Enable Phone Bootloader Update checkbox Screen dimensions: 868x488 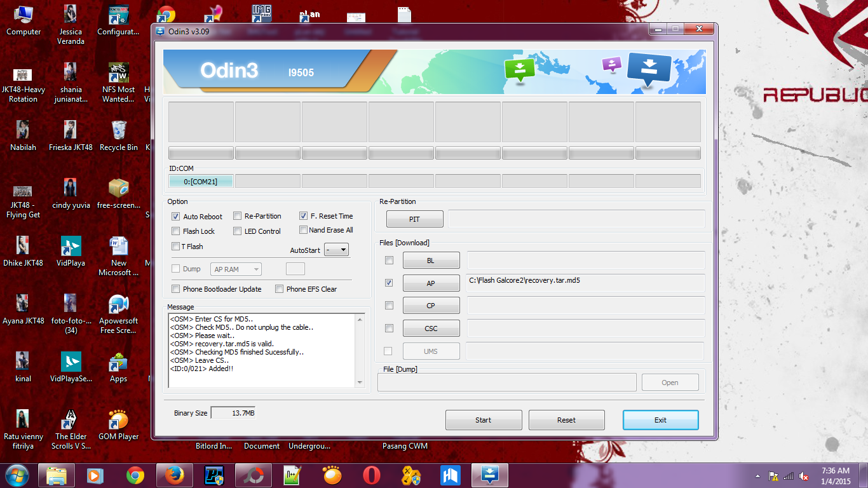click(176, 289)
